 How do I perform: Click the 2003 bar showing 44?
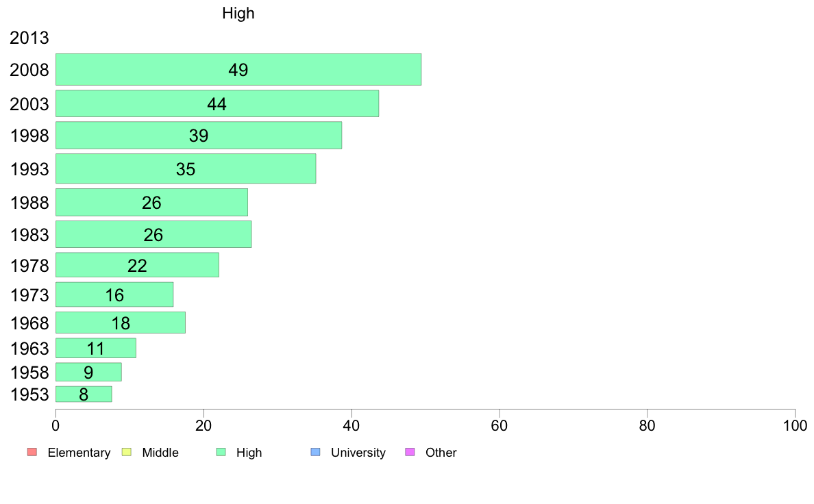point(217,104)
